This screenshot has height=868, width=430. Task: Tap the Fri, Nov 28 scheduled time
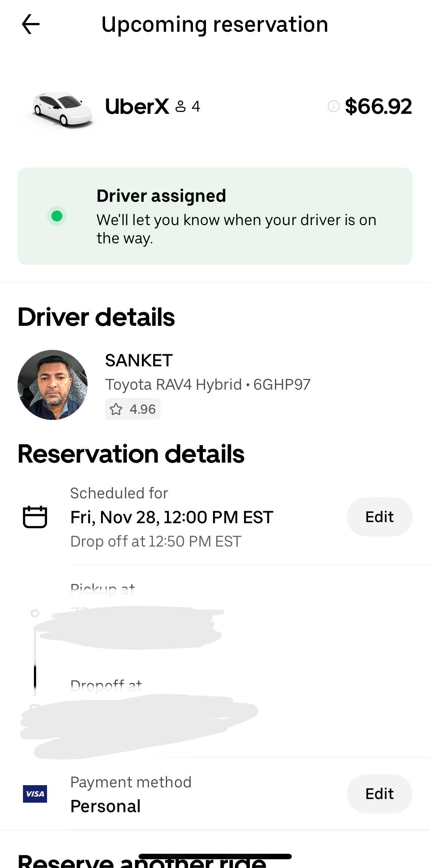[171, 517]
